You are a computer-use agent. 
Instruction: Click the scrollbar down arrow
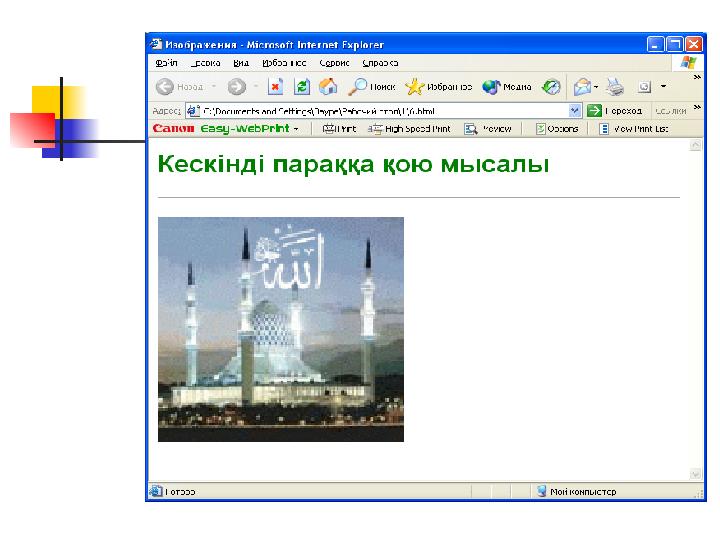pos(696,474)
